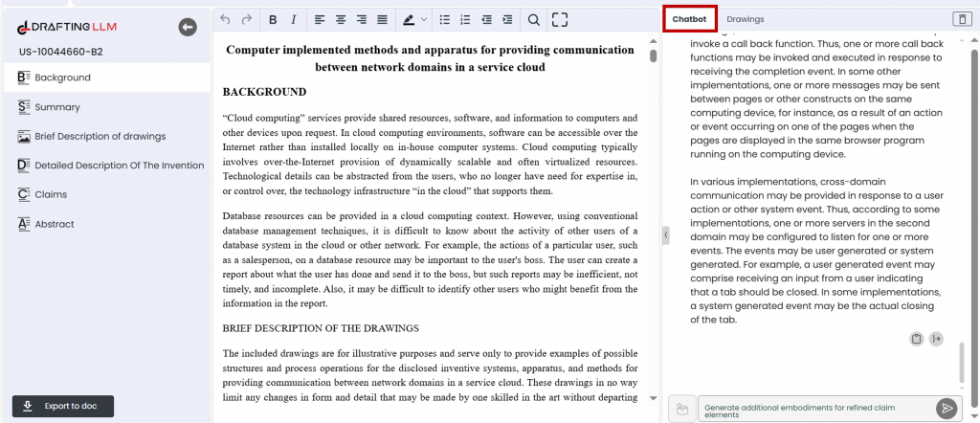Click the Drafting LLM logo
Image resolution: width=980 pixels, height=423 pixels.
67,27
